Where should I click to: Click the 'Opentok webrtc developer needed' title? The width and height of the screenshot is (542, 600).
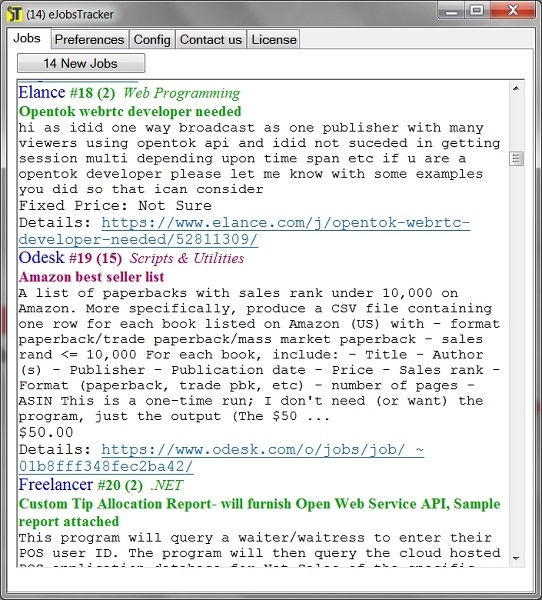tap(130, 111)
